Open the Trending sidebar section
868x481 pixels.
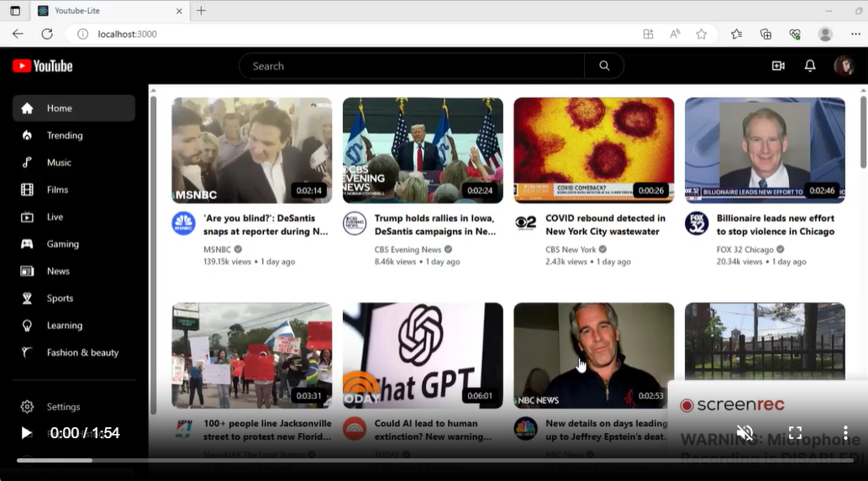(65, 135)
